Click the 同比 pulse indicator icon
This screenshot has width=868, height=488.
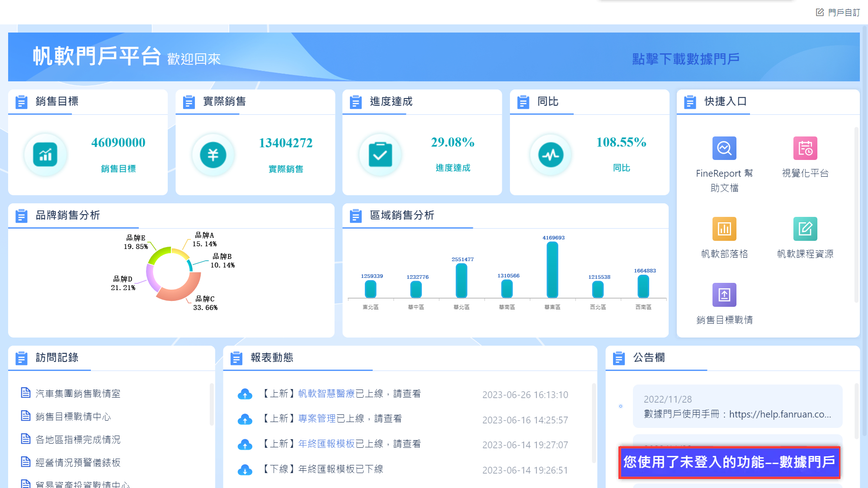551,155
